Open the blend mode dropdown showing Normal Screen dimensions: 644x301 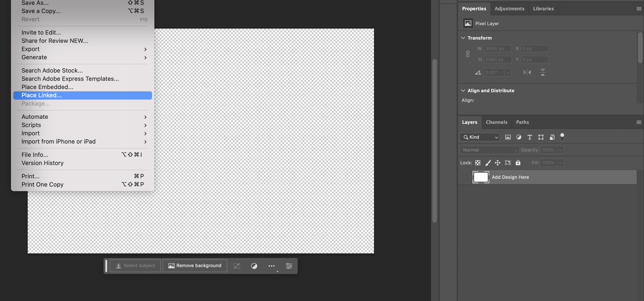pyautogui.click(x=489, y=150)
